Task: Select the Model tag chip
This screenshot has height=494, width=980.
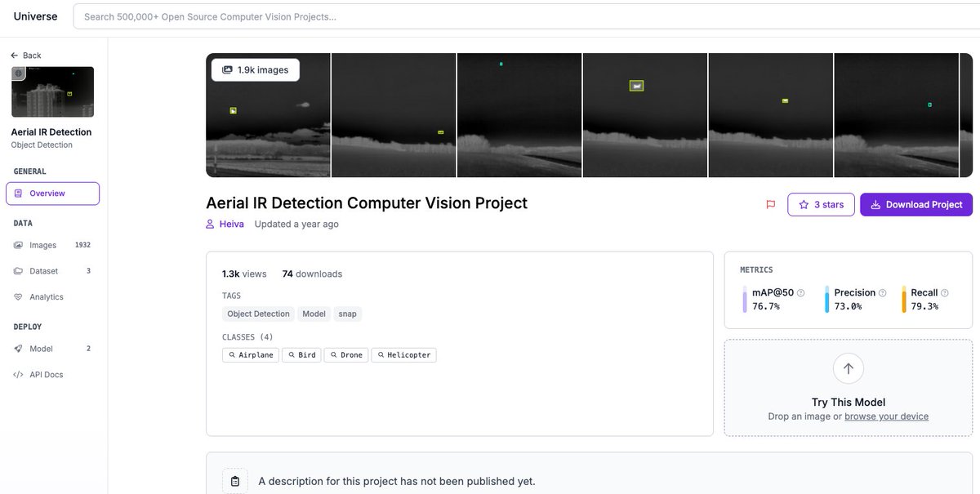Action: [x=314, y=314]
